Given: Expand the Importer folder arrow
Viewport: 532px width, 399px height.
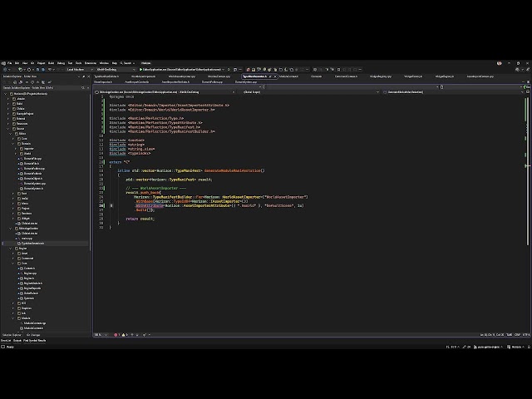Looking at the screenshot, I should click(16, 149).
